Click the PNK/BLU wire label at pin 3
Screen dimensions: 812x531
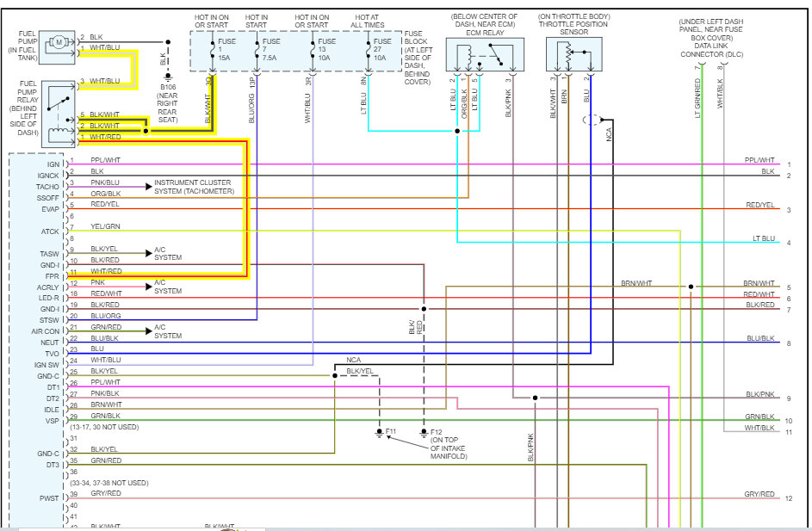[x=105, y=182]
